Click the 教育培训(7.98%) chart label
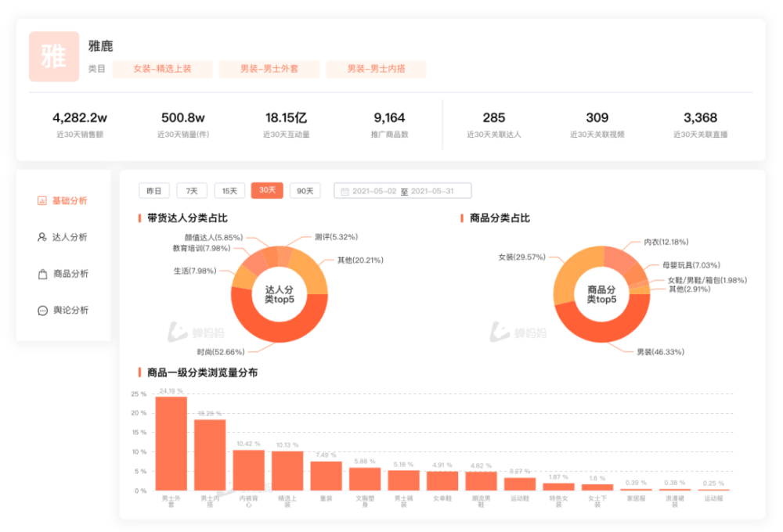Screen dimensions: 783x532 pyautogui.click(x=201, y=248)
